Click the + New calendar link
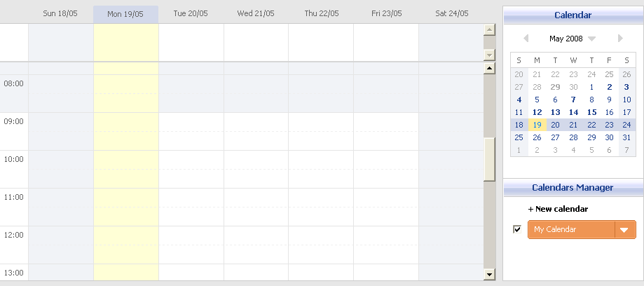The image size is (644, 286). coord(558,209)
